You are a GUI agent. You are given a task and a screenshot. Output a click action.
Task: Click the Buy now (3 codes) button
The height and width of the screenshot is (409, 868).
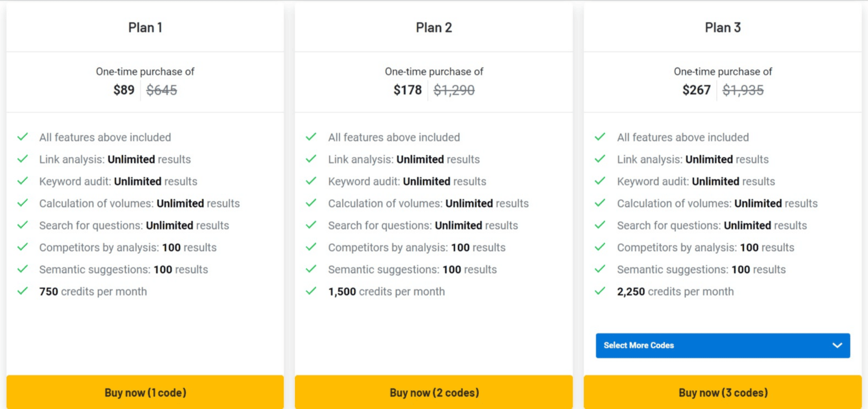point(723,392)
